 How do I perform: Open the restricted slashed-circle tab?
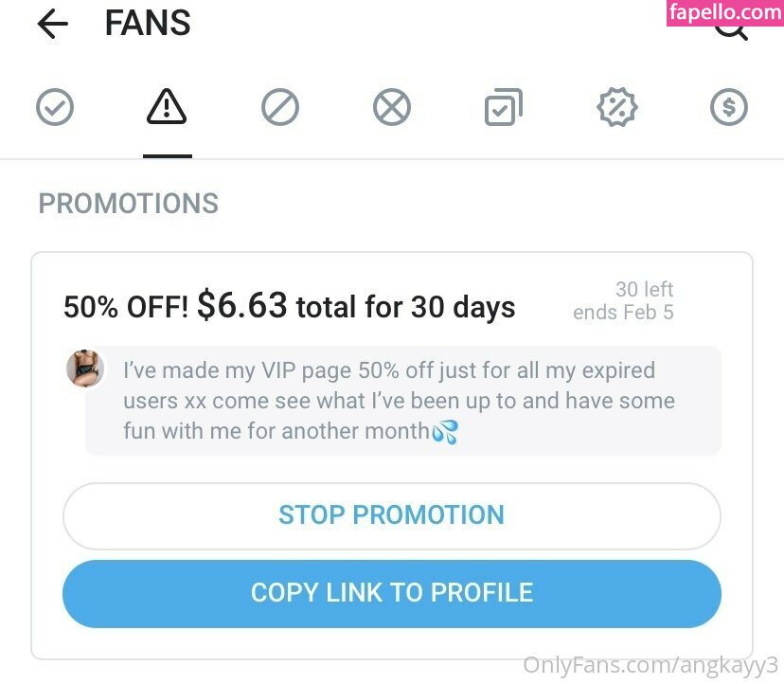point(280,107)
